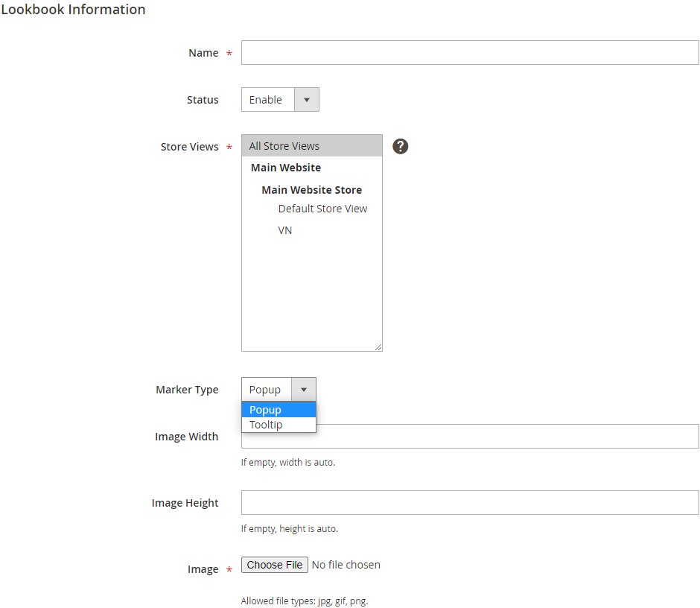Select Default Store View option
700x608 pixels.
pos(322,209)
